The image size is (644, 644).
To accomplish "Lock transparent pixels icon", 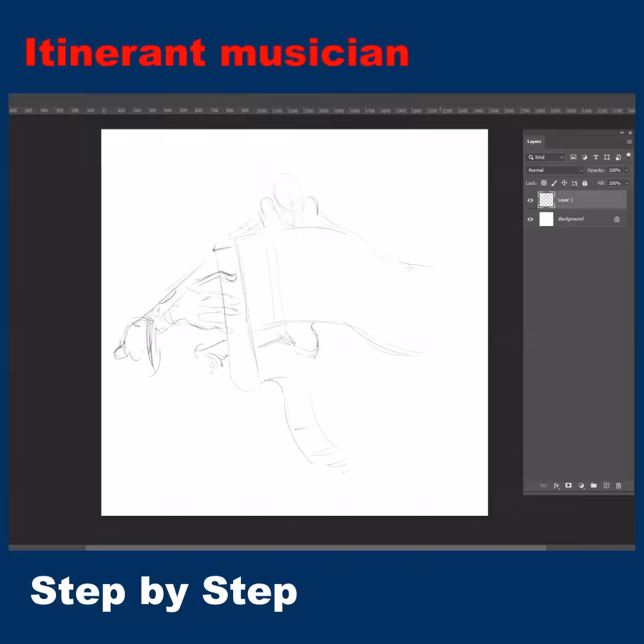I will pyautogui.click(x=544, y=183).
